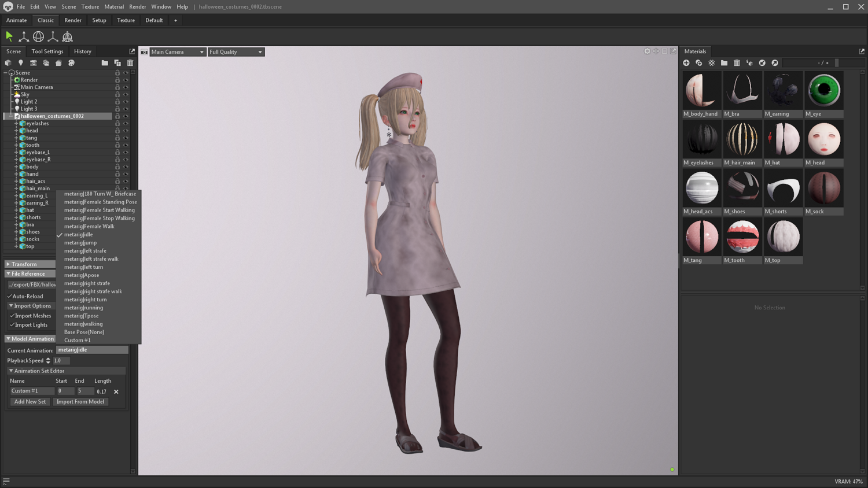Add a texture project with palette icon
The height and width of the screenshot is (488, 868).
(x=71, y=63)
